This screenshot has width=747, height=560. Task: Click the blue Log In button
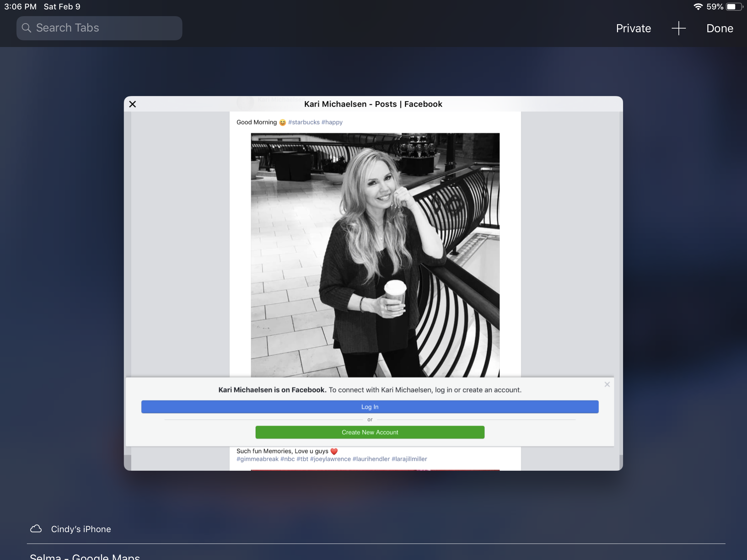point(369,407)
